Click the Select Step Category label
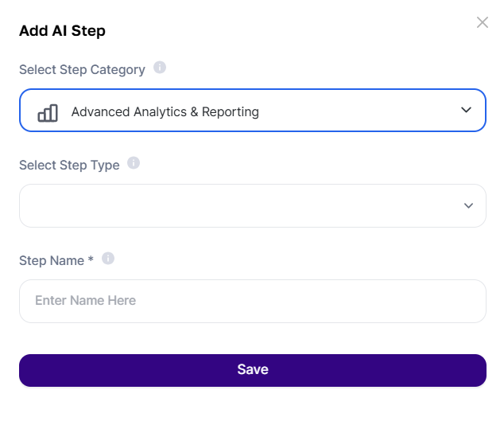Screen dimensions: 504x421 coord(82,70)
